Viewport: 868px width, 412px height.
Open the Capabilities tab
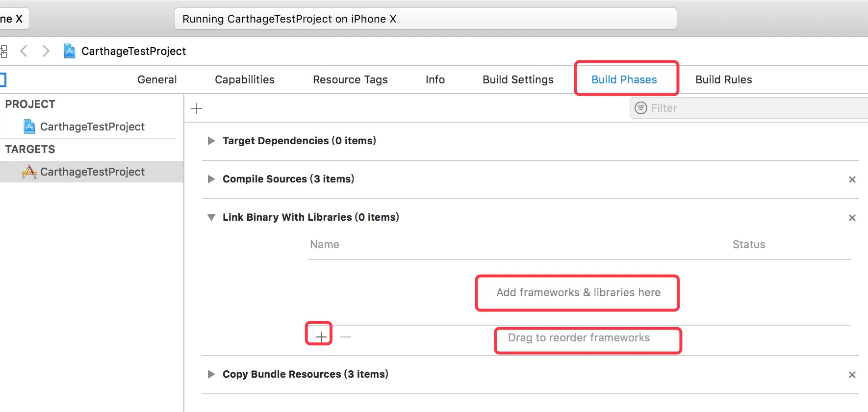tap(245, 79)
